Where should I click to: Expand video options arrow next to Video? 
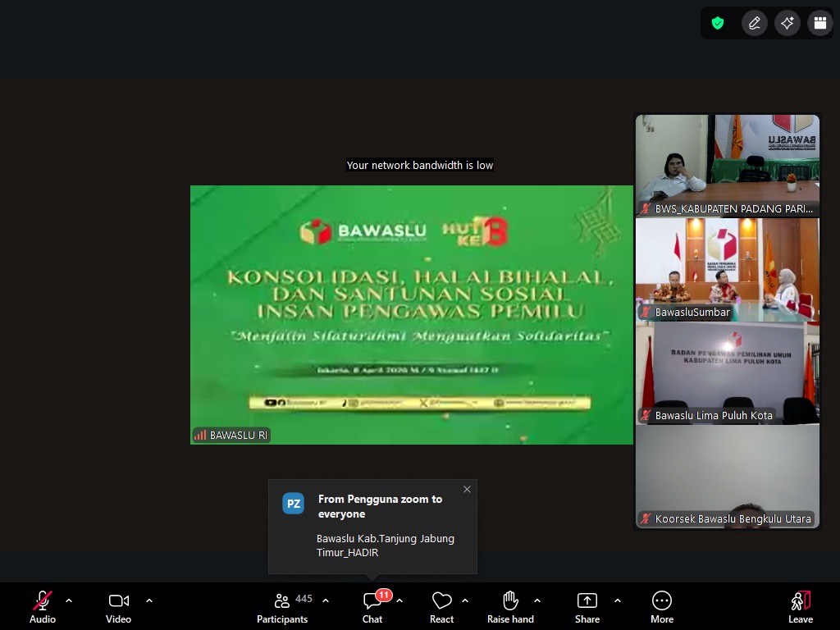pyautogui.click(x=149, y=600)
